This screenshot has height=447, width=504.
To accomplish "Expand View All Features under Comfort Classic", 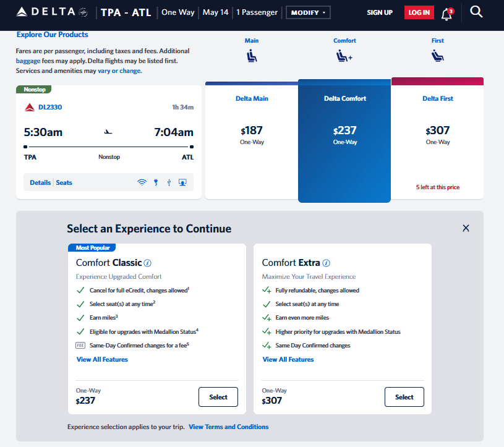I will [102, 359].
